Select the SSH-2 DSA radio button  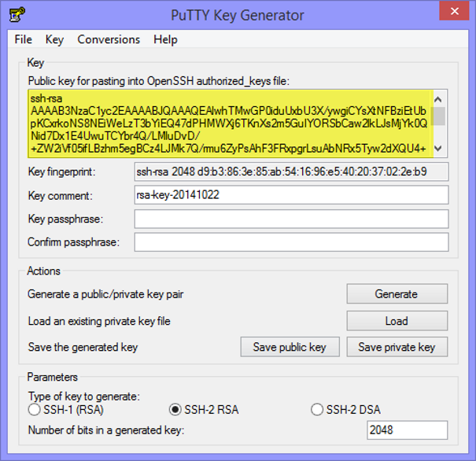pyautogui.click(x=317, y=409)
